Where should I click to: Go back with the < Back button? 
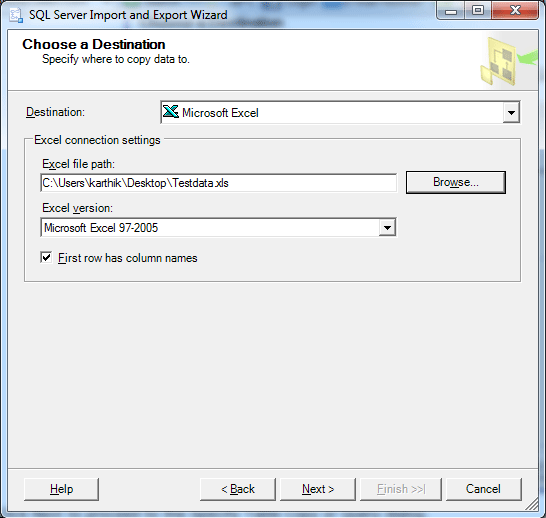pyautogui.click(x=238, y=489)
